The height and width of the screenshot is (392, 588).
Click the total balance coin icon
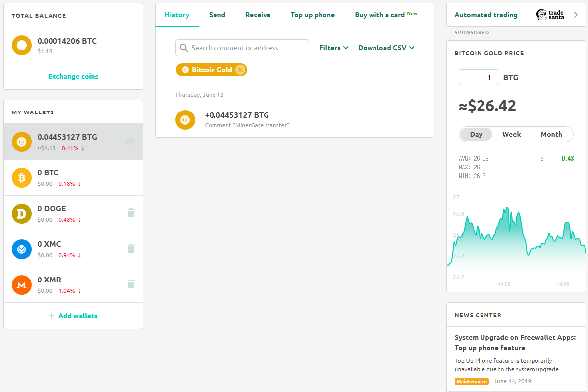[22, 45]
